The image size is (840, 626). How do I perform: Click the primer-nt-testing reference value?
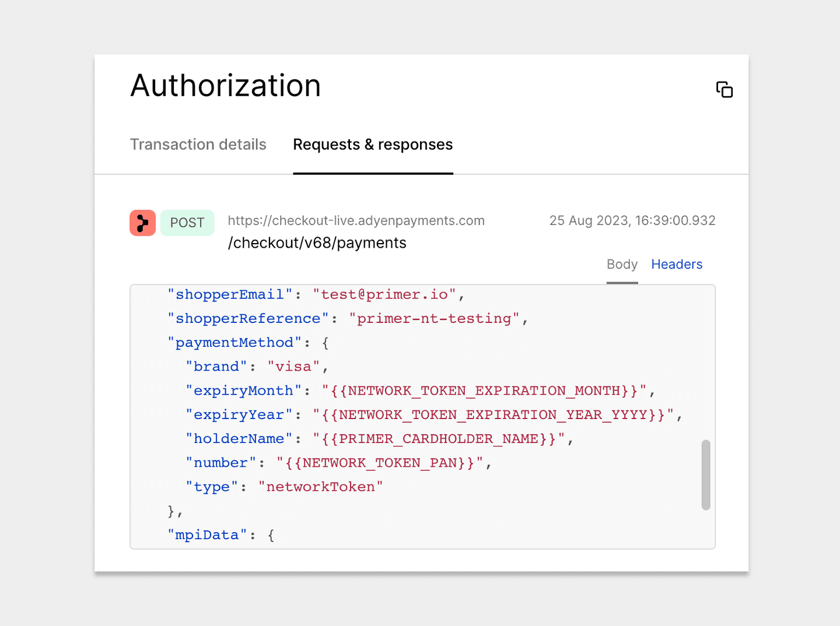tap(434, 318)
